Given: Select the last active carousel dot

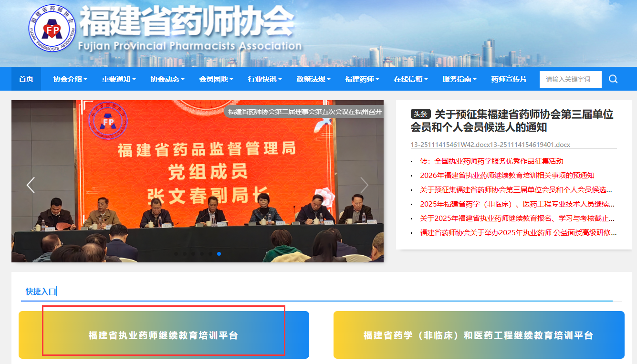Looking at the screenshot, I should (219, 254).
